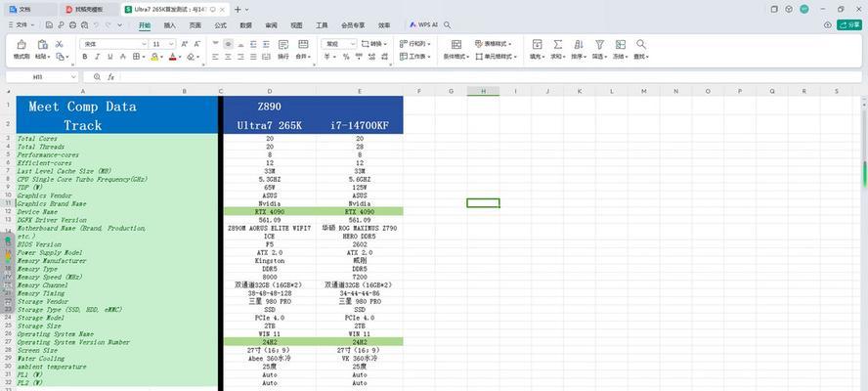Toggle top vertical alignment

pos(215,44)
